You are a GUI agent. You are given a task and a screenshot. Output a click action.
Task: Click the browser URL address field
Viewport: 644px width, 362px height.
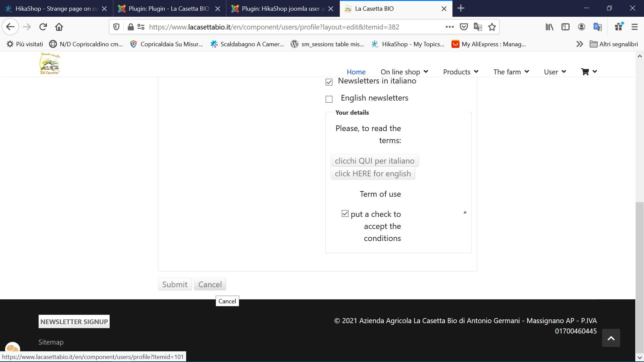coord(274,27)
